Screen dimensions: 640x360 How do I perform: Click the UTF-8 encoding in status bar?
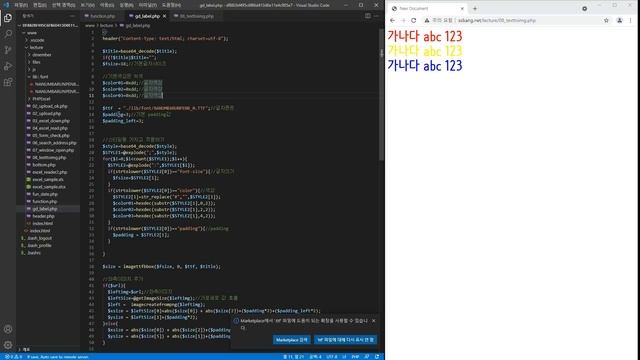[332, 357]
